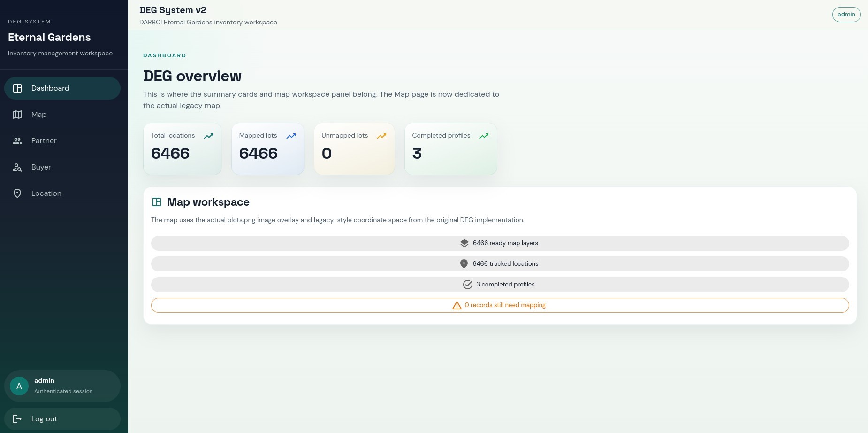Click green trend arrow on Completed profiles card
868x433 pixels.
point(484,136)
